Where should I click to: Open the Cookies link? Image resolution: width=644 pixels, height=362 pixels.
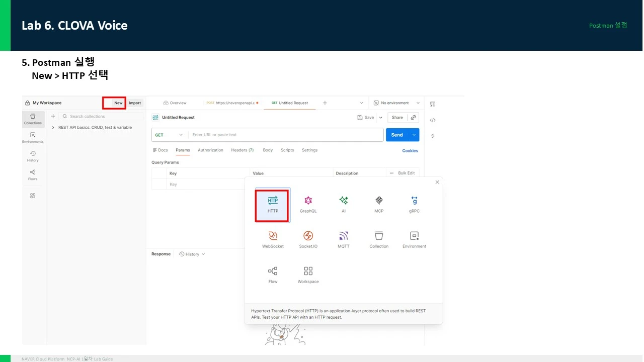410,151
